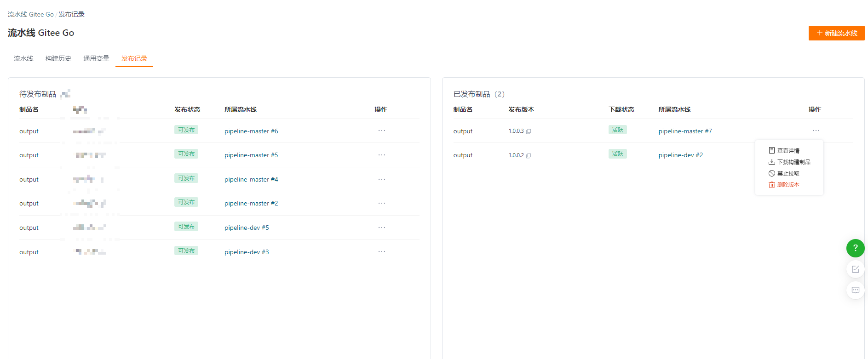This screenshot has height=359, width=868.
Task: Open the pipeline-master #6 link
Action: tap(251, 131)
